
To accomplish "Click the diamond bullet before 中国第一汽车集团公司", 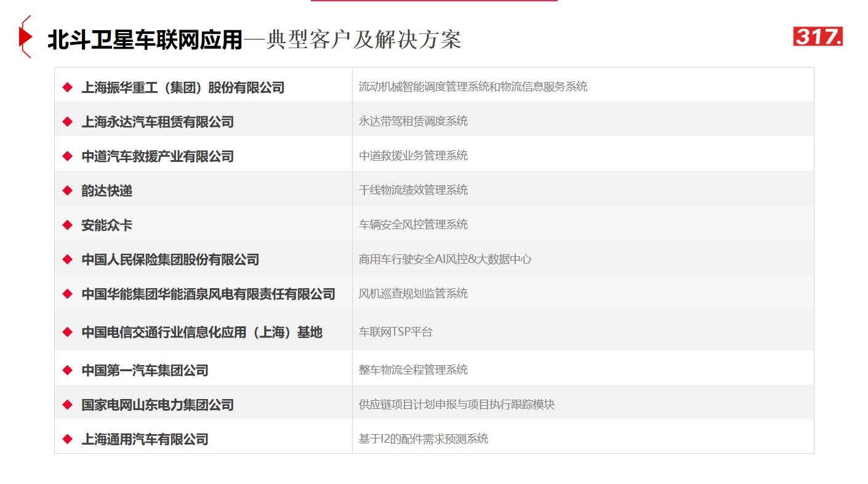I will tap(68, 371).
